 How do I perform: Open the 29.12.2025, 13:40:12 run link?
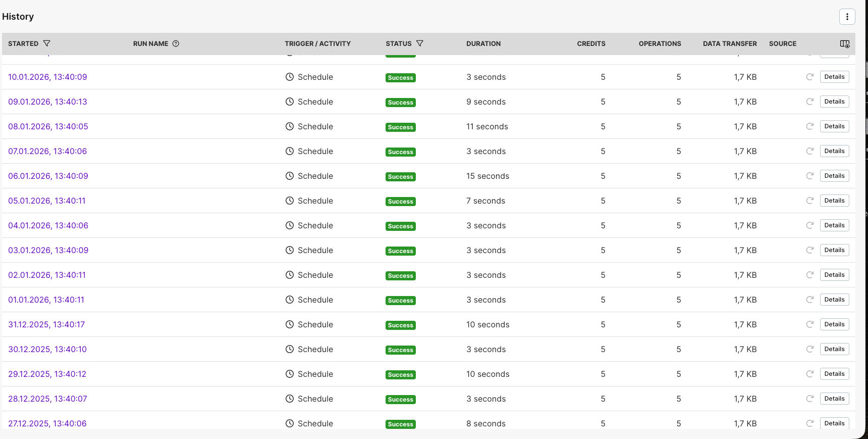click(x=47, y=374)
